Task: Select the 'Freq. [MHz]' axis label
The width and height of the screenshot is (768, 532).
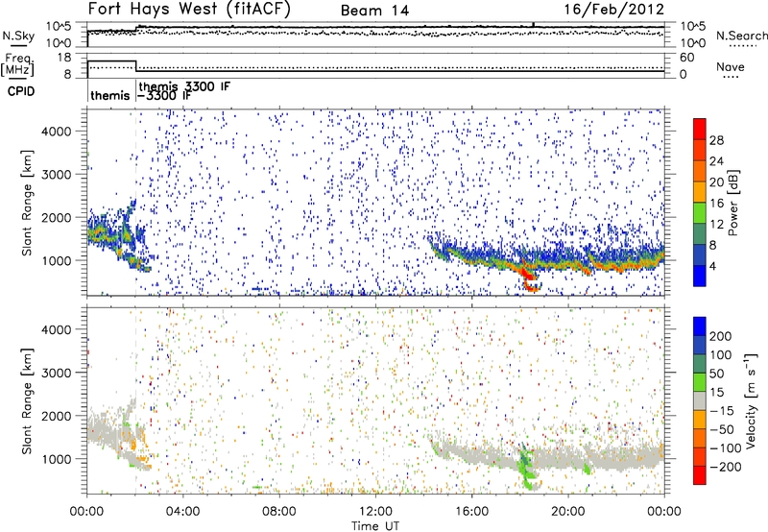Action: [x=17, y=64]
